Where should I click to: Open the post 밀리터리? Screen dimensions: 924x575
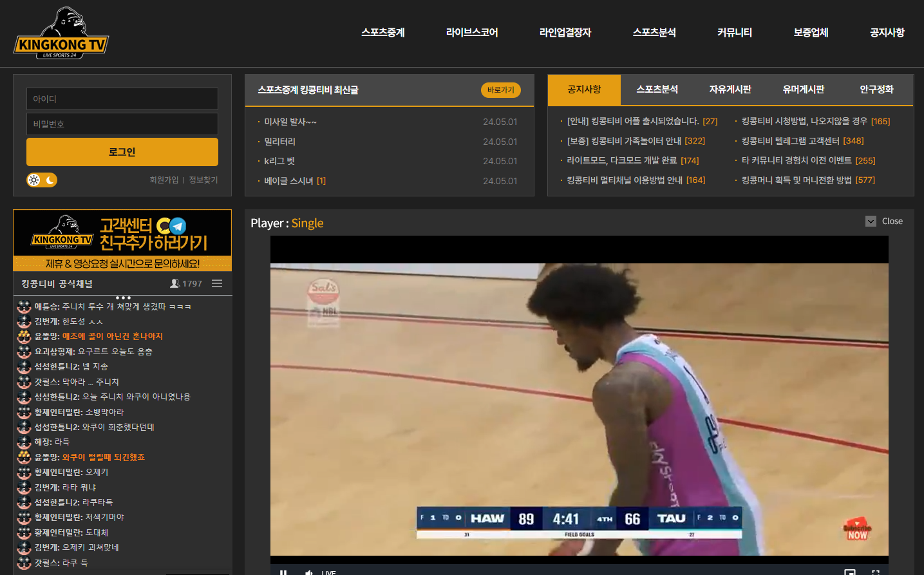click(x=280, y=142)
